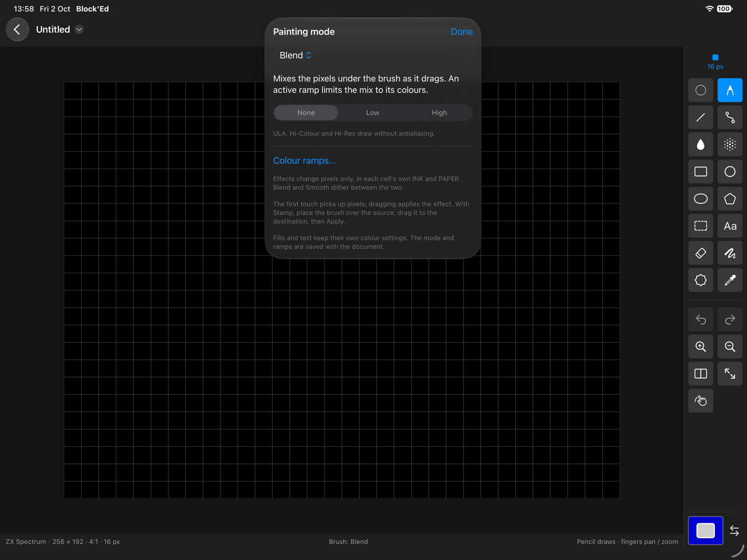Pick the circle shape tool

(730, 172)
